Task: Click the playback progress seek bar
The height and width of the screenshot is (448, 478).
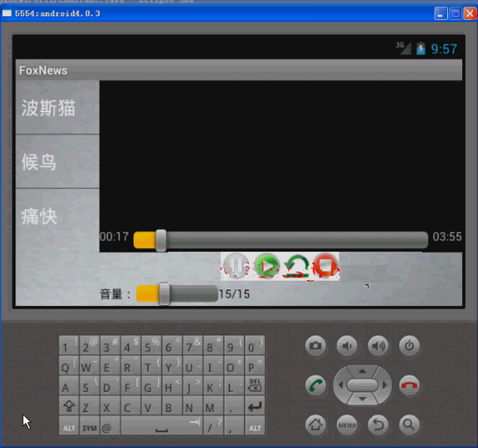Action: click(x=281, y=240)
